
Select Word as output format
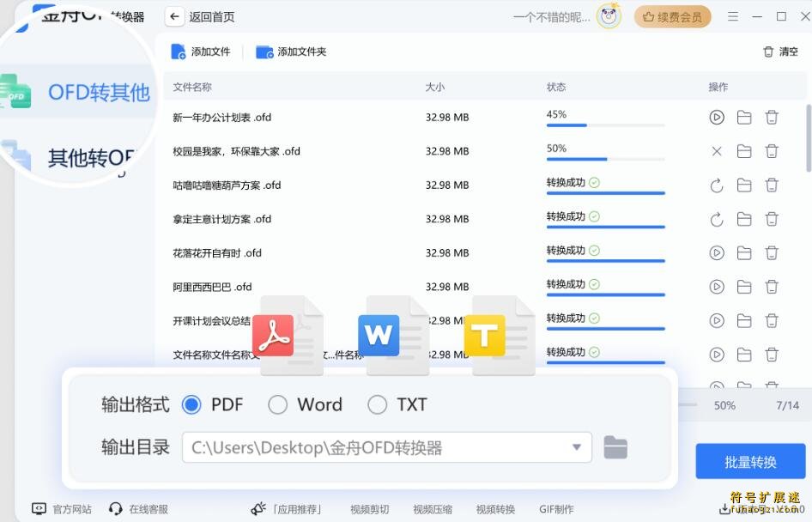click(277, 404)
